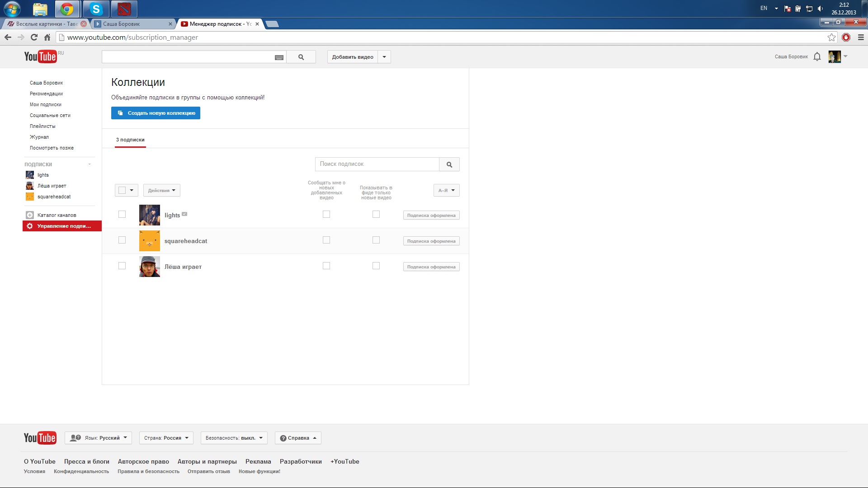Tick the selection checkbox for lights channel

[x=122, y=214]
